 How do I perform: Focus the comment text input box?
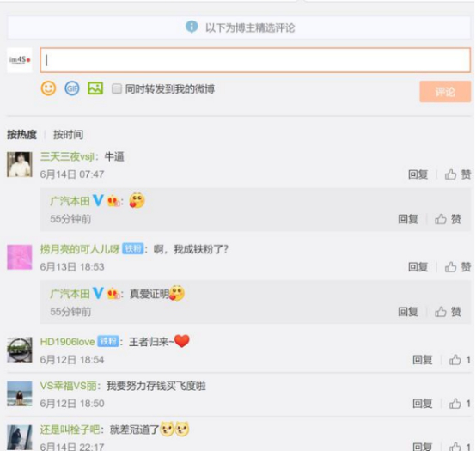(255, 60)
